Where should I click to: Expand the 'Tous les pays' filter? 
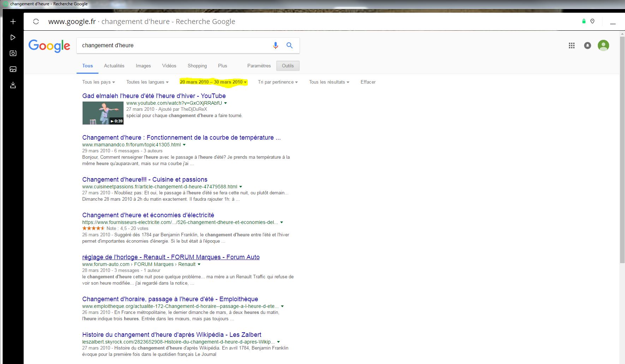(x=98, y=82)
